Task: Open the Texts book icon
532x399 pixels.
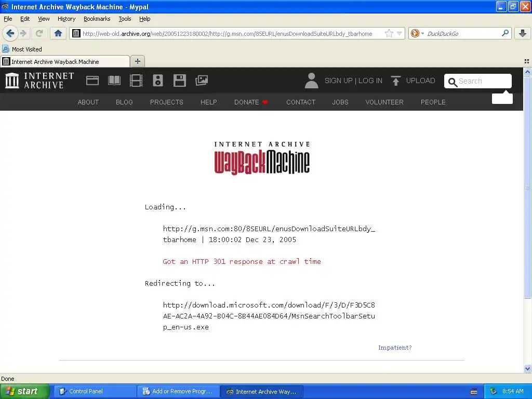Action: pyautogui.click(x=114, y=81)
